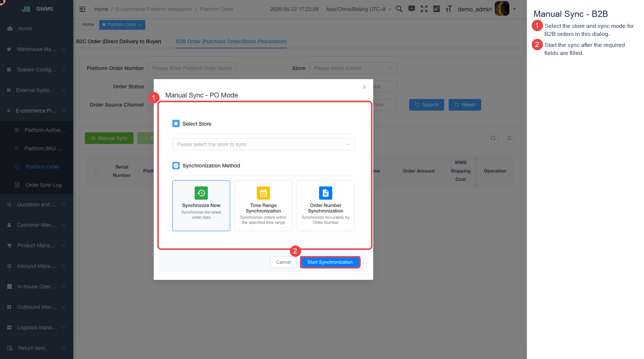
Task: Focus the Platform Order Number input
Action: (x=192, y=68)
